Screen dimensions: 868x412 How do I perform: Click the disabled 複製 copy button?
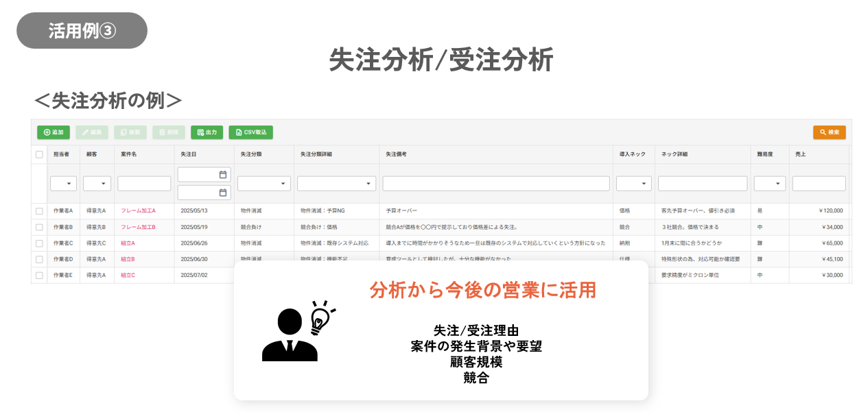(130, 132)
